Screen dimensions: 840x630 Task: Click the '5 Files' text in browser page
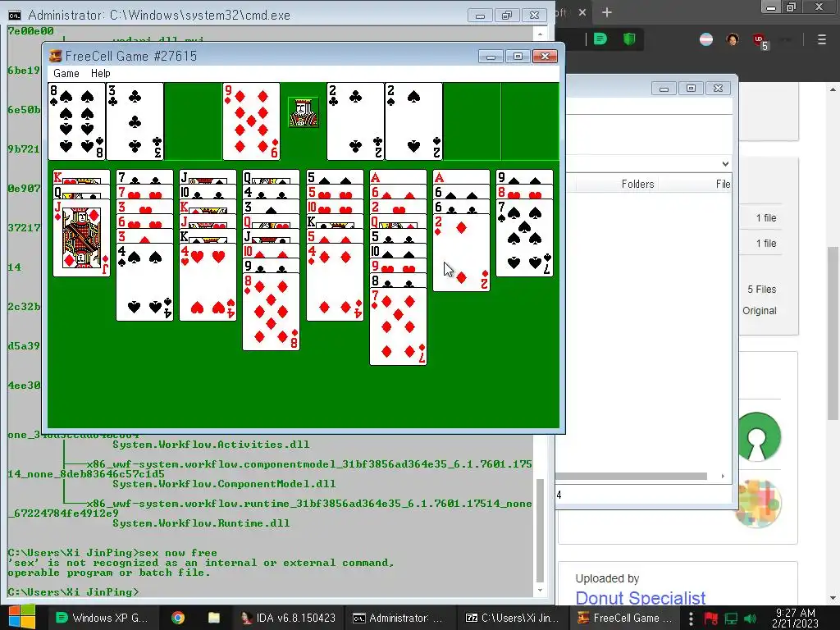(761, 290)
